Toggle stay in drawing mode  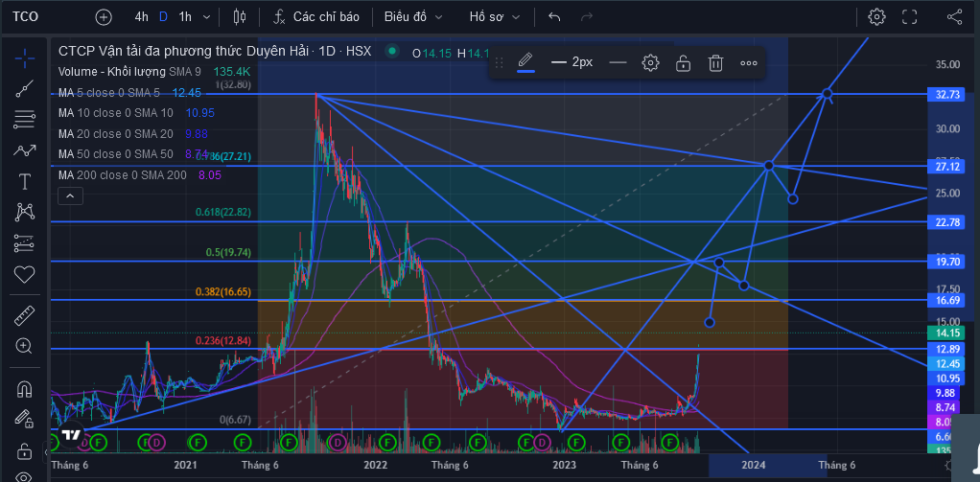(24, 419)
